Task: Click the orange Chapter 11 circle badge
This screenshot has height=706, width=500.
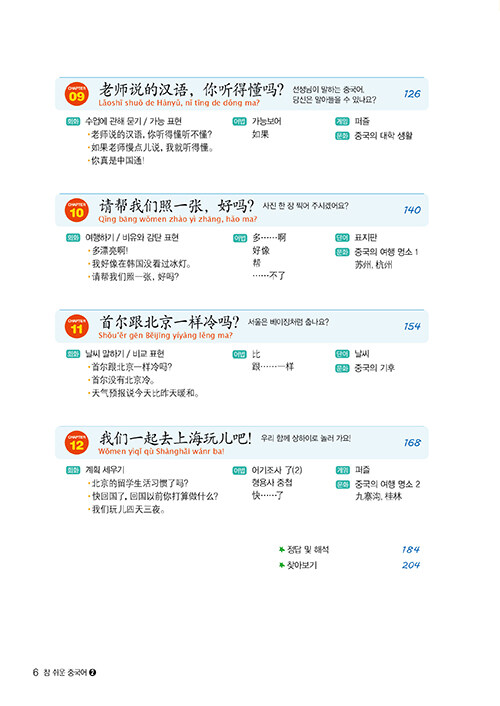Action: pos(77,326)
